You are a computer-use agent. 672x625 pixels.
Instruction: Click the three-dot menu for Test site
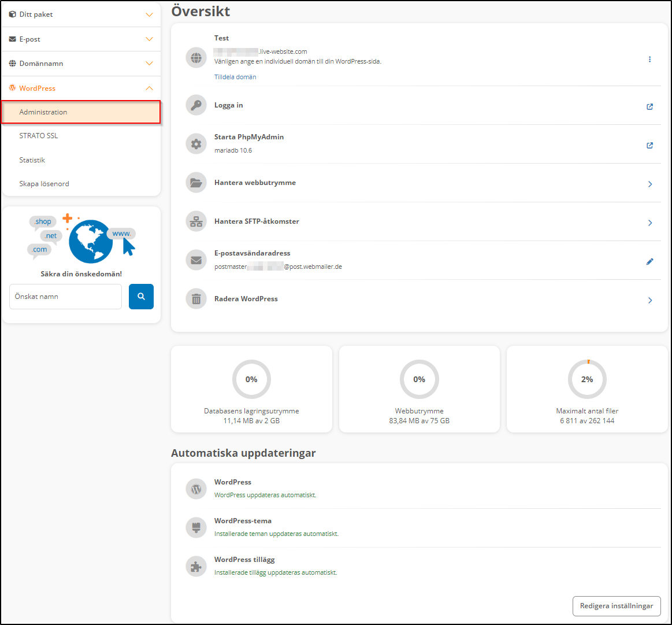pos(649,60)
